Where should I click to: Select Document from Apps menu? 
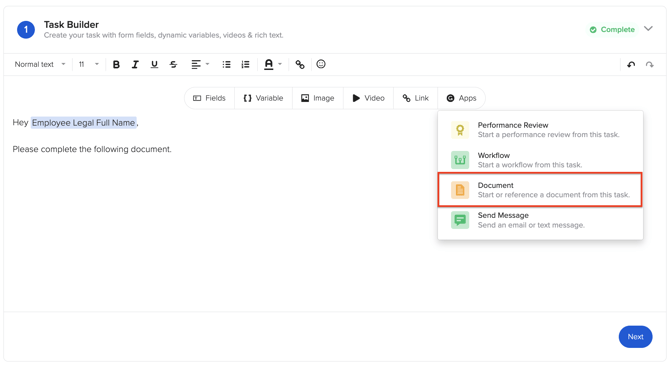coord(540,190)
